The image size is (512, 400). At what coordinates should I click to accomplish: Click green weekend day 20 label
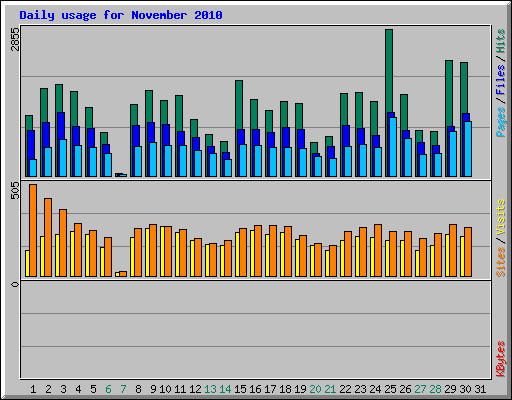315,389
